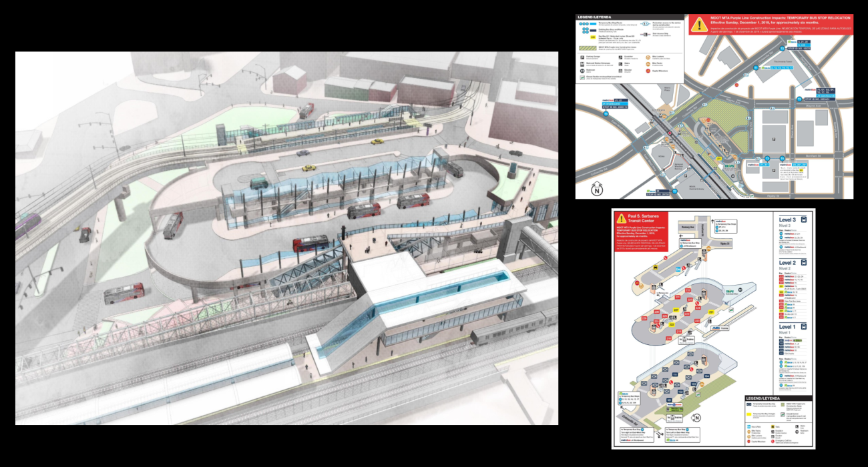Click the Level 1 bus icon
The height and width of the screenshot is (467, 868).
coord(805,327)
